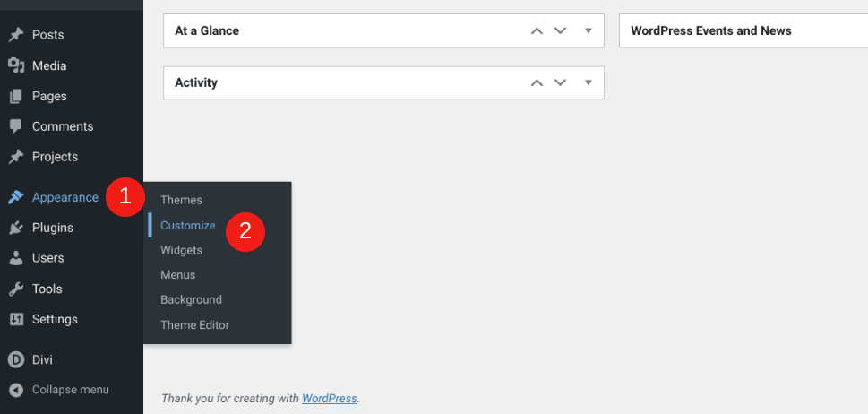Screen dimensions: 868x414
Task: Follow the WordPress footer link
Action: click(330, 399)
